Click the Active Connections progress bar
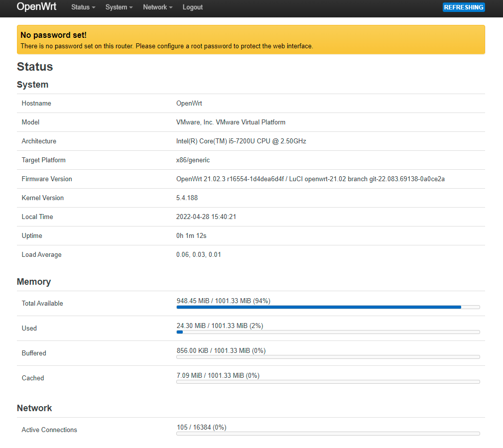The image size is (503, 448). pyautogui.click(x=328, y=434)
